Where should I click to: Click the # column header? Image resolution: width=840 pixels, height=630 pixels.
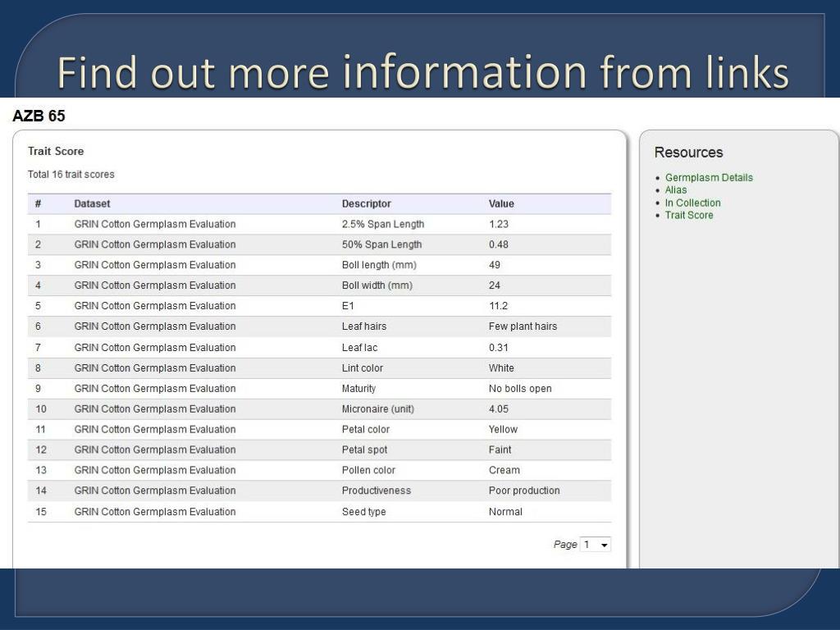click(x=38, y=203)
